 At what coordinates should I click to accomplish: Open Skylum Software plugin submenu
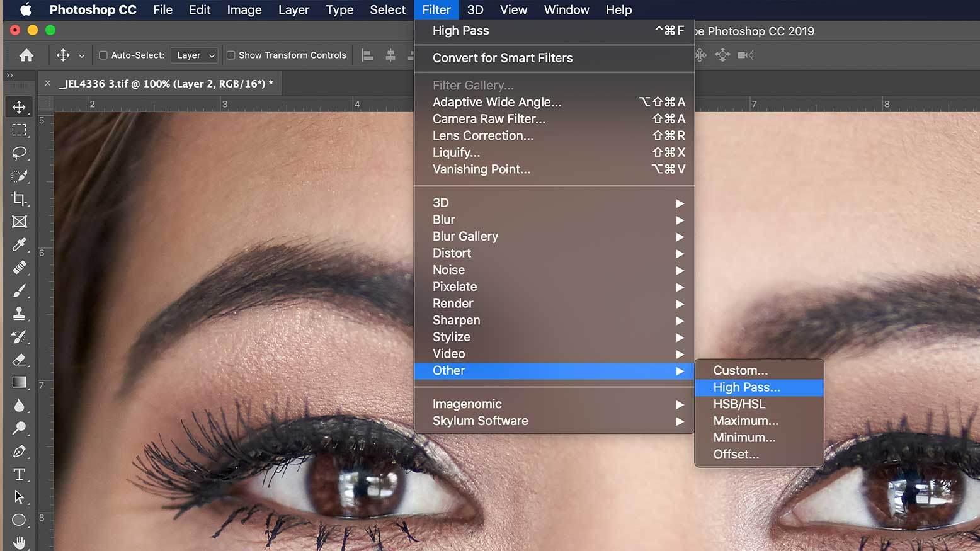coord(554,421)
